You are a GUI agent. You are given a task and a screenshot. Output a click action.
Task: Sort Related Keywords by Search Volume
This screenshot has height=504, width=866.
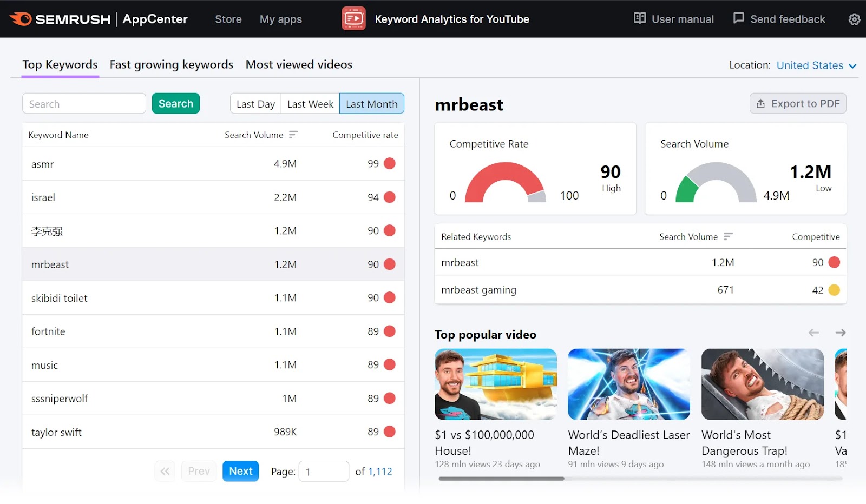[729, 236]
